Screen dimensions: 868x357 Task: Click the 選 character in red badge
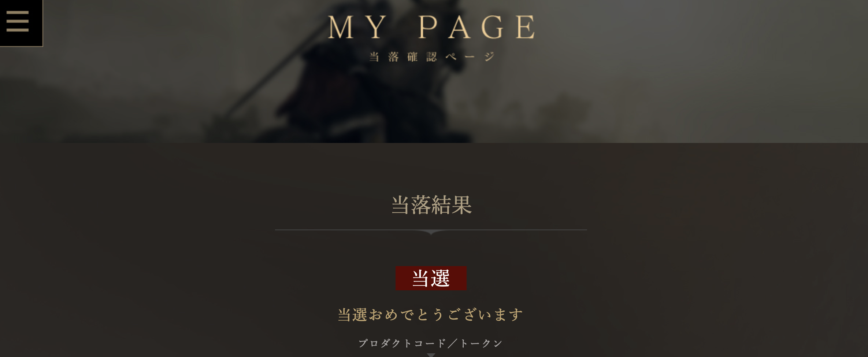[441, 279]
